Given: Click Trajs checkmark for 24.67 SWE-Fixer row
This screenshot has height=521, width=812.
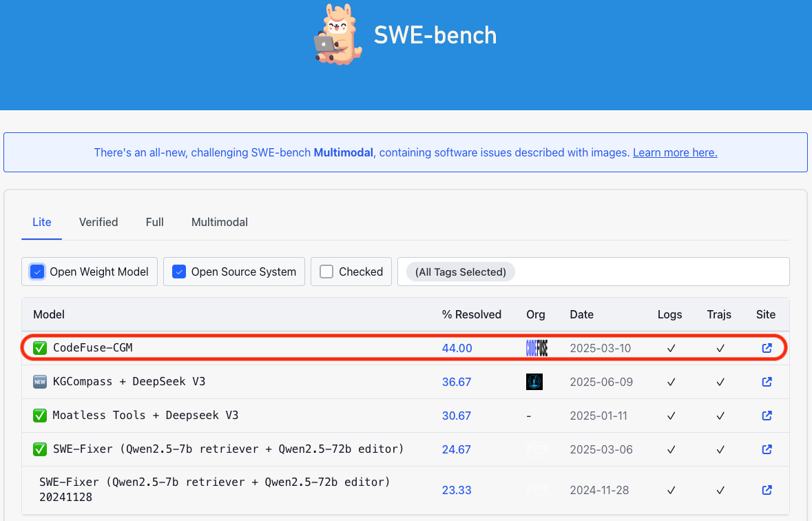Looking at the screenshot, I should pos(720,449).
